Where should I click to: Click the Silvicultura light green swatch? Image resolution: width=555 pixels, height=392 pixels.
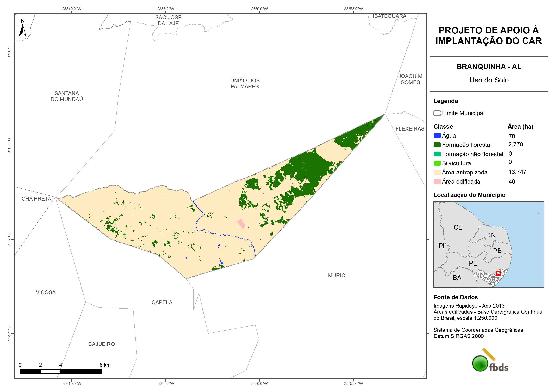point(437,163)
